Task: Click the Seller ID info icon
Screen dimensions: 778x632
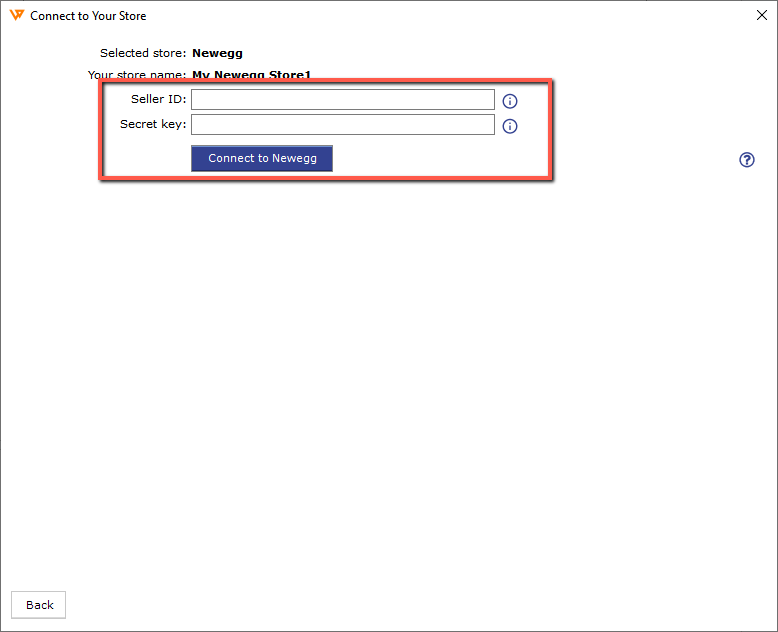Action: [510, 101]
